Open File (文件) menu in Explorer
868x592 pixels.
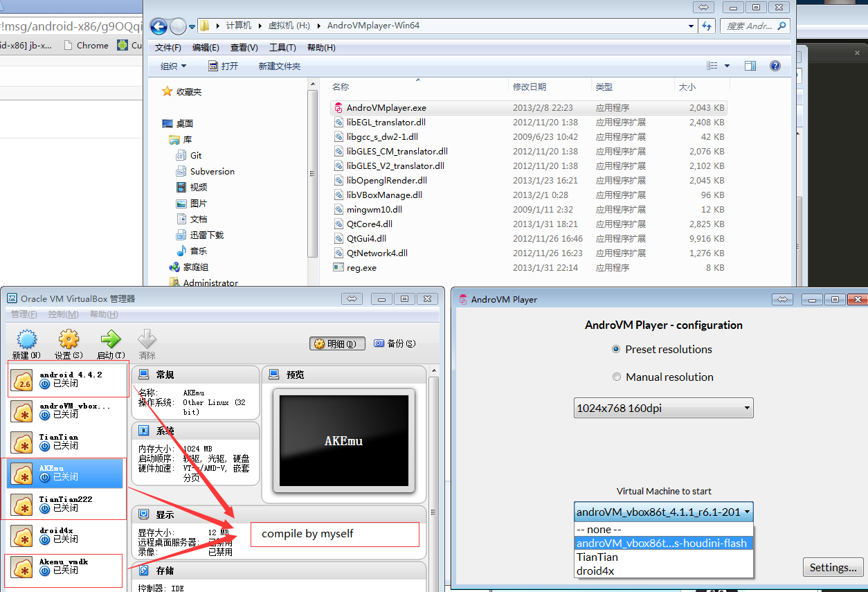pyautogui.click(x=168, y=48)
